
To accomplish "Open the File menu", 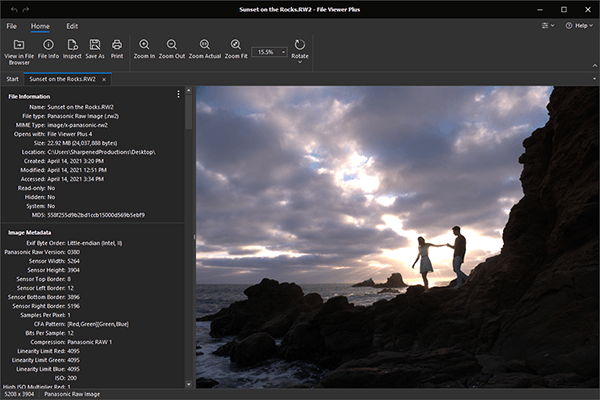I will (11, 26).
